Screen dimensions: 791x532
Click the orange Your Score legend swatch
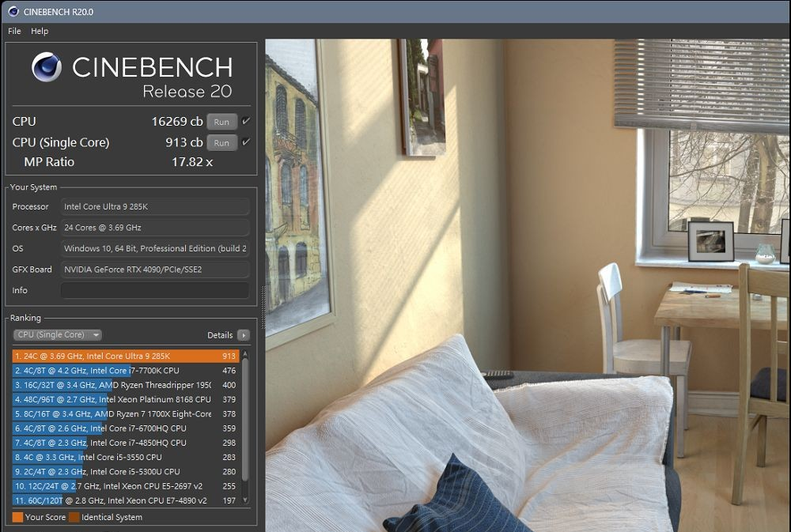coord(17,518)
